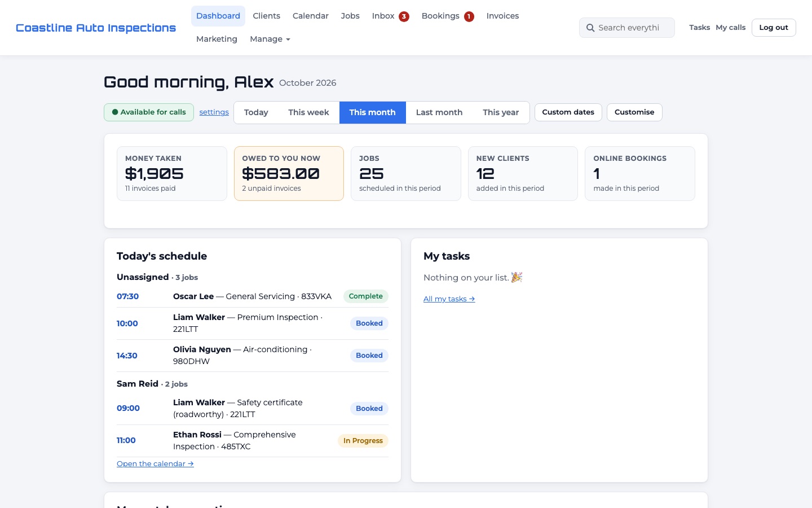Screen dimensions: 812x508
Task: Select the Dashboard nav item
Action: [x=218, y=16]
